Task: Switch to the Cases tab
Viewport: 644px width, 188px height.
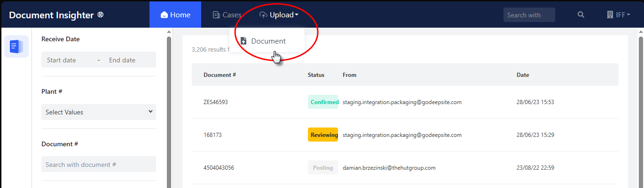Action: coord(227,15)
